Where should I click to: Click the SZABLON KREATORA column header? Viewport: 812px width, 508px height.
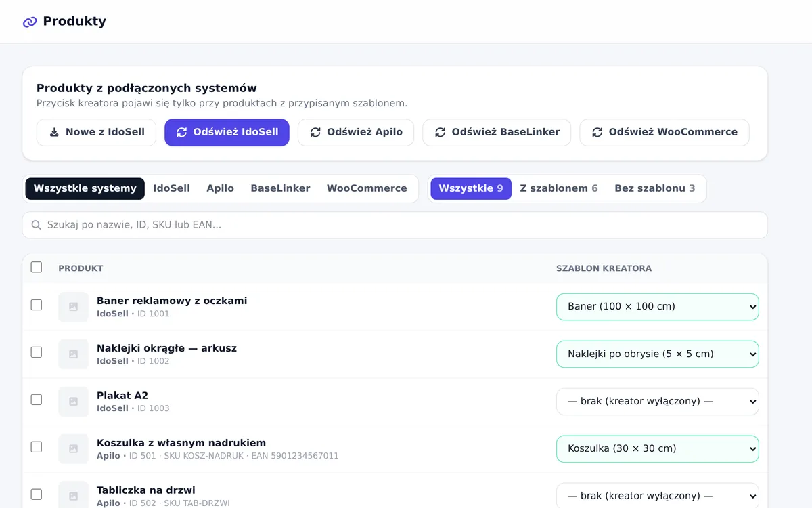604,268
